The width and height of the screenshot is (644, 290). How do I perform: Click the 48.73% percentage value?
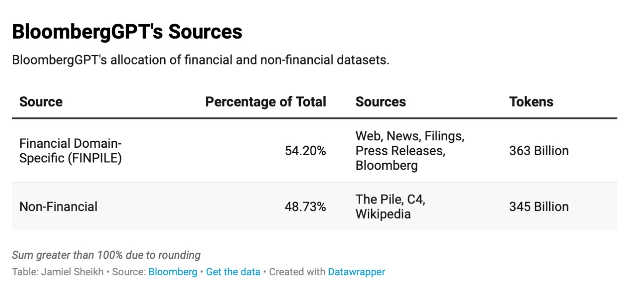pos(305,207)
